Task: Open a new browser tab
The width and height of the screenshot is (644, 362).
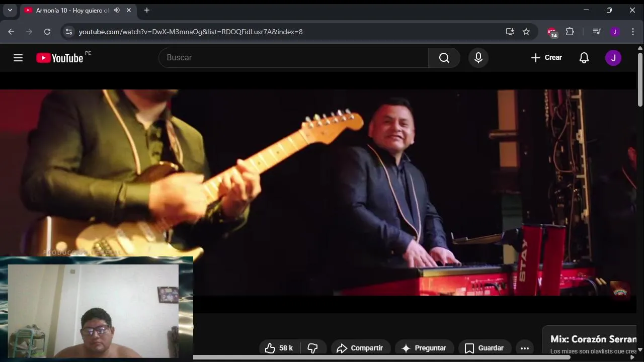Action: click(146, 10)
